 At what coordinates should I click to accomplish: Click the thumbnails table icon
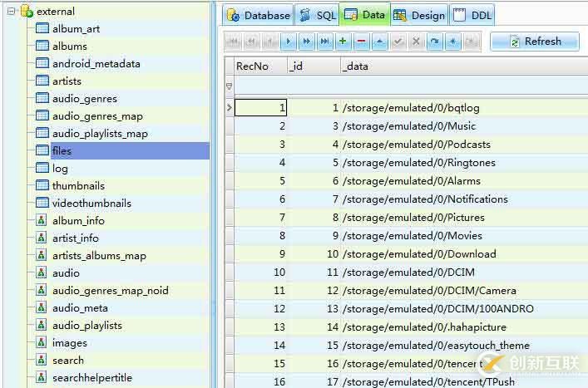42,185
